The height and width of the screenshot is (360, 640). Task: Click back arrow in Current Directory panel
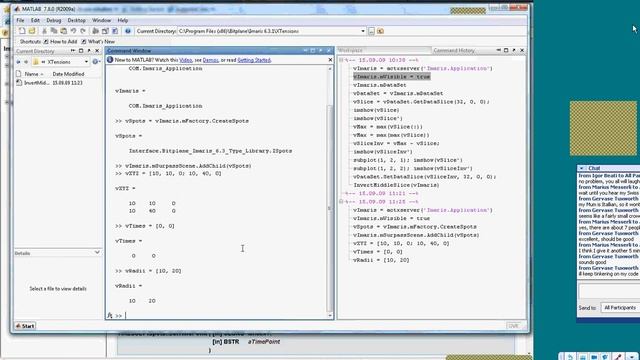tap(18, 62)
